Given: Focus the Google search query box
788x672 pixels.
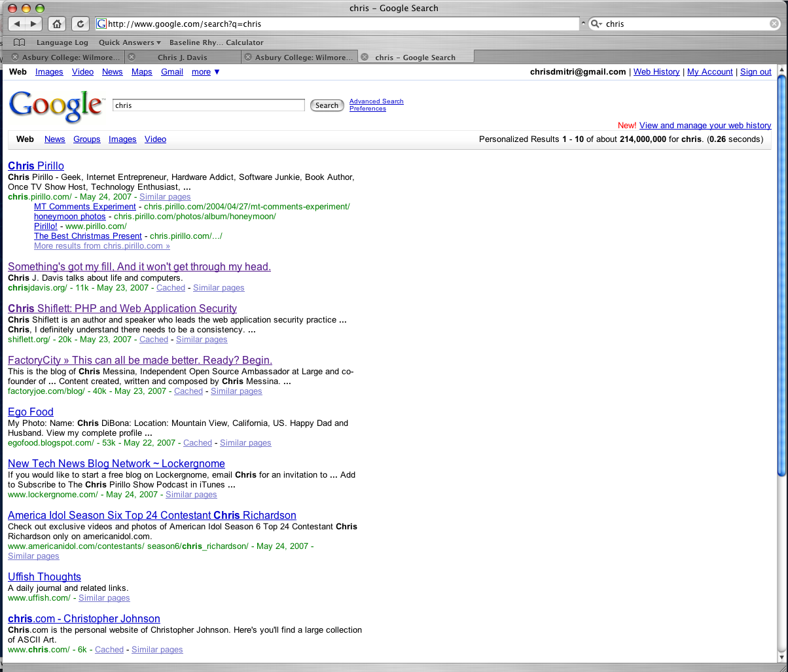Looking at the screenshot, I should [x=209, y=105].
